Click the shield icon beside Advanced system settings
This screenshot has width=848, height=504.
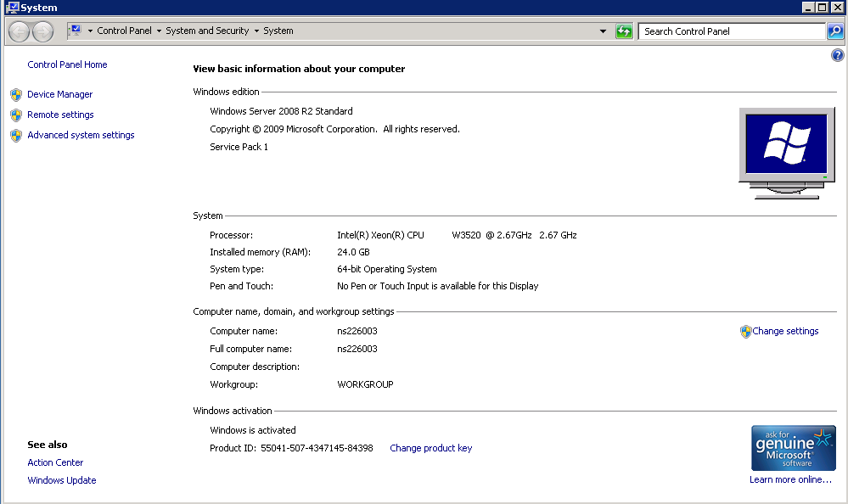coord(16,136)
